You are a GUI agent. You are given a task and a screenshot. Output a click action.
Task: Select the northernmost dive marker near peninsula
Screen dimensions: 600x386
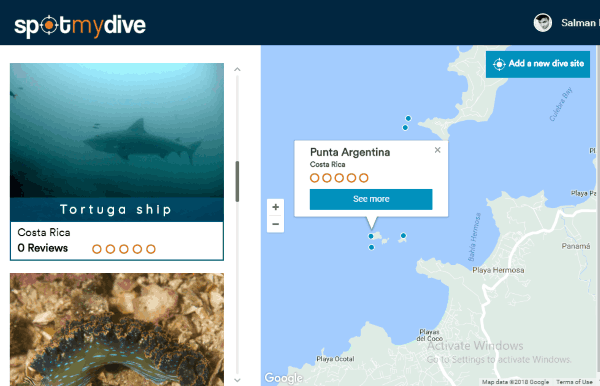[408, 119]
